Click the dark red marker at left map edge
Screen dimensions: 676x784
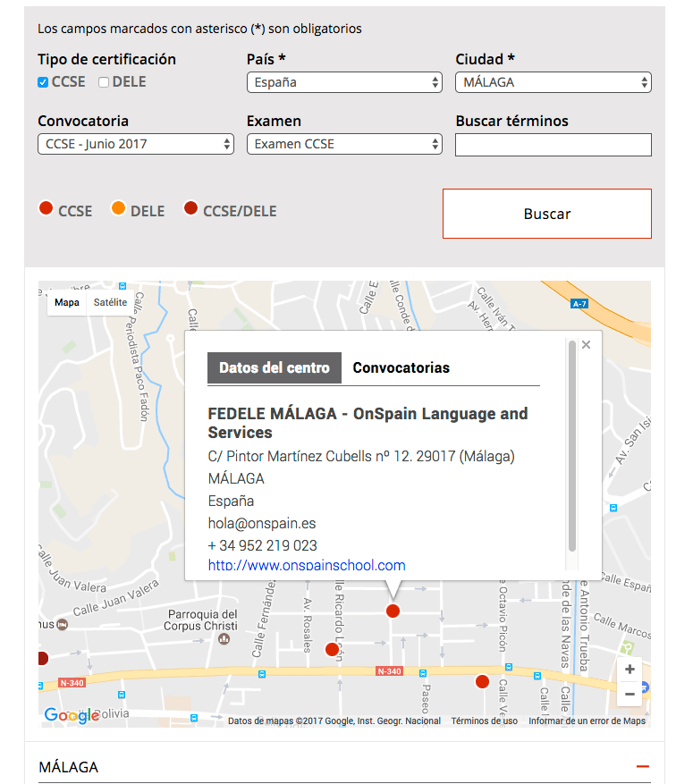point(43,659)
